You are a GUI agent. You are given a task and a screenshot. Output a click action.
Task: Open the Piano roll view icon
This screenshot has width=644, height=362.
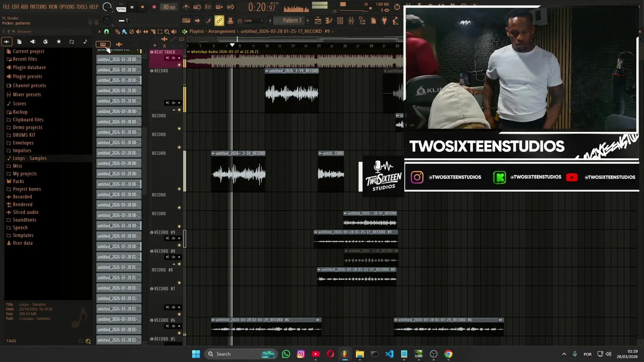click(329, 21)
